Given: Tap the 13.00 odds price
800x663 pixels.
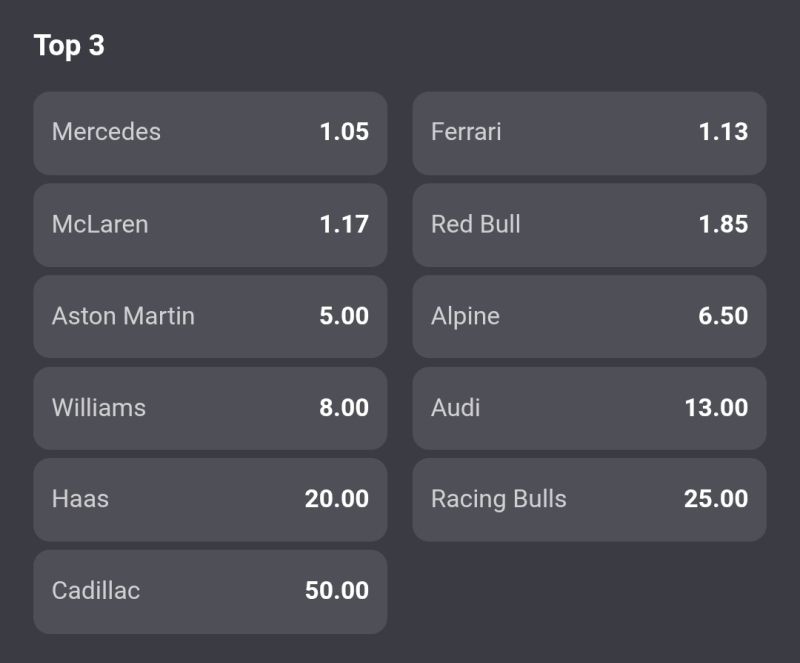Looking at the screenshot, I should [716, 408].
